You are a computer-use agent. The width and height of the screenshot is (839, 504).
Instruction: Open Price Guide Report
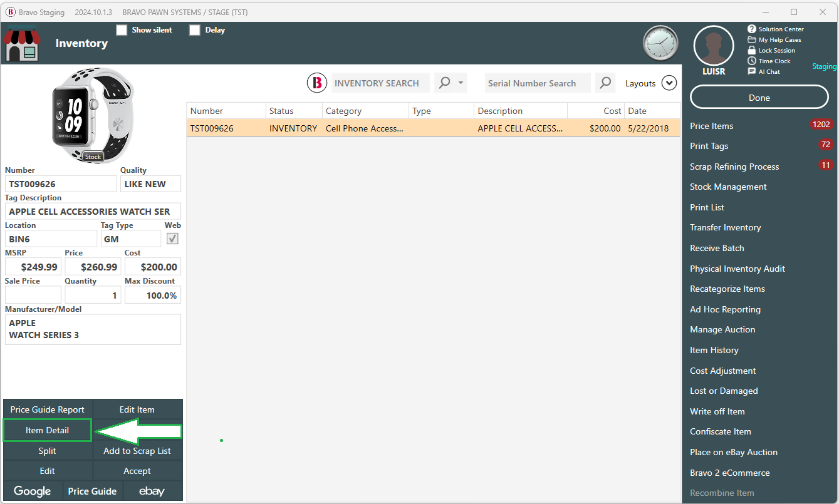tap(48, 409)
